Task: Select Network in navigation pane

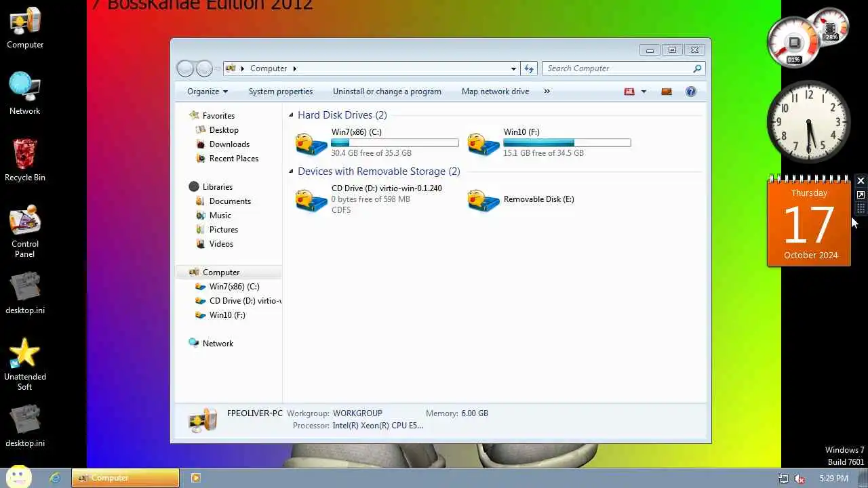Action: [x=218, y=344]
